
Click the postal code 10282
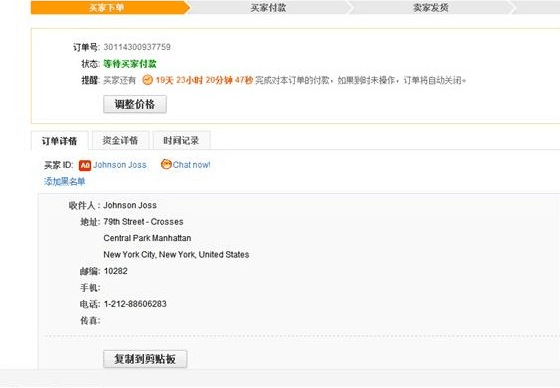pyautogui.click(x=116, y=271)
